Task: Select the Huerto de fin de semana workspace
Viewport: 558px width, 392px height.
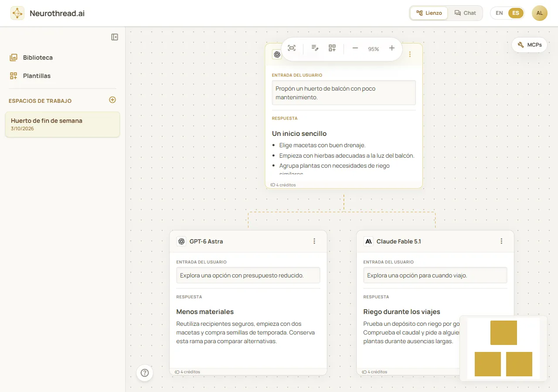Action: pyautogui.click(x=62, y=125)
